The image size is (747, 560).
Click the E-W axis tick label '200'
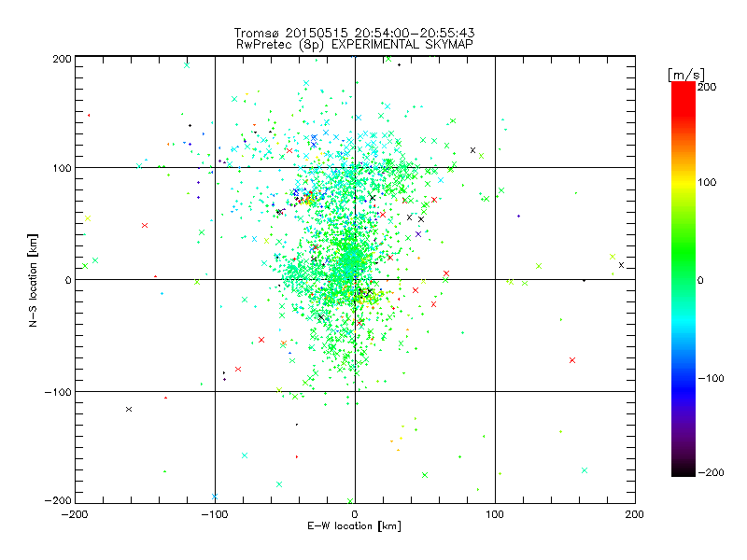coord(635,514)
